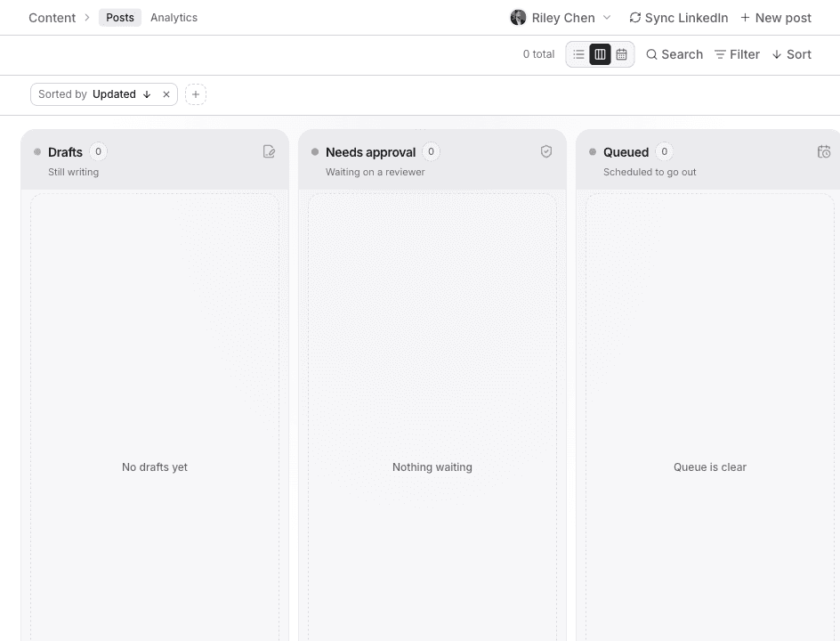Click Riley Chen's avatar picture
This screenshot has width=840, height=641.
click(x=518, y=18)
